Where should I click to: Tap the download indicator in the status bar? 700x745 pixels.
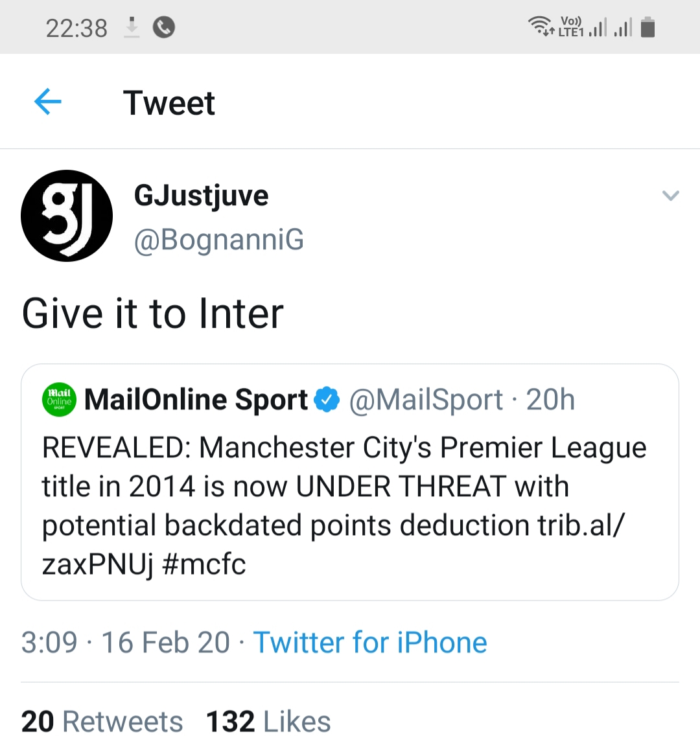[132, 27]
